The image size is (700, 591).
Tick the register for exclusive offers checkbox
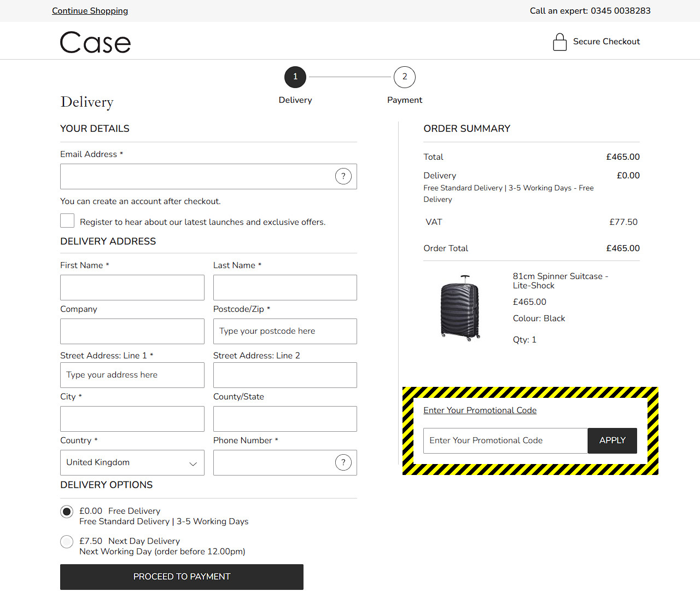pos(67,221)
